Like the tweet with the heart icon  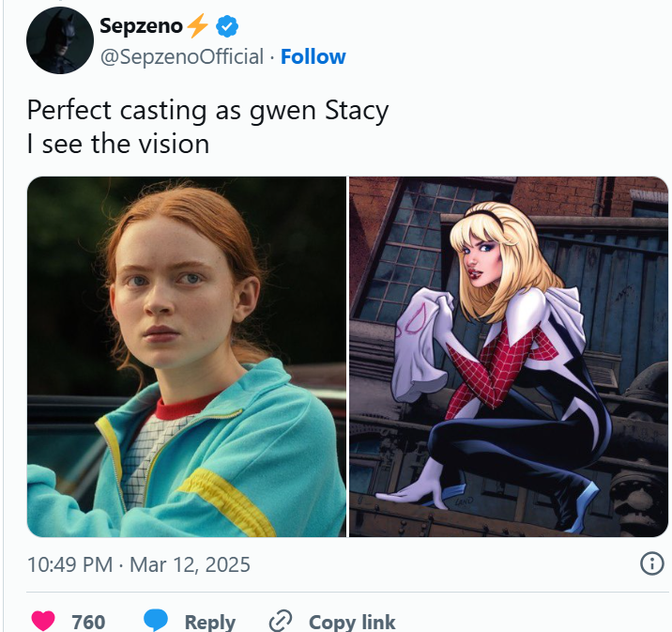[43, 621]
